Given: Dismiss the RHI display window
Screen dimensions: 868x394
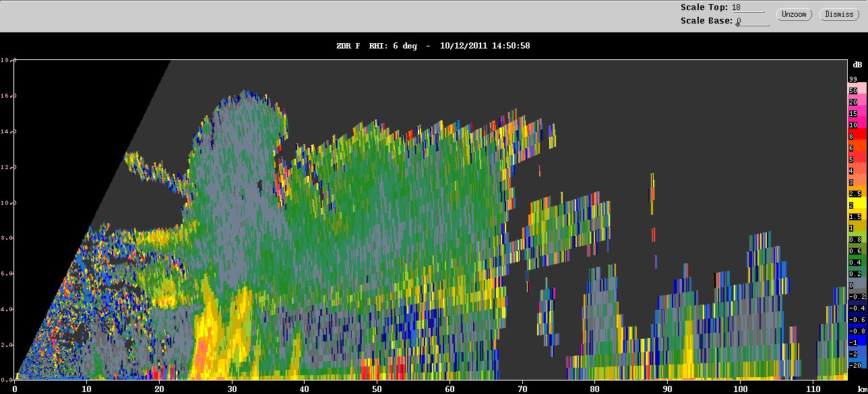Looking at the screenshot, I should click(839, 14).
